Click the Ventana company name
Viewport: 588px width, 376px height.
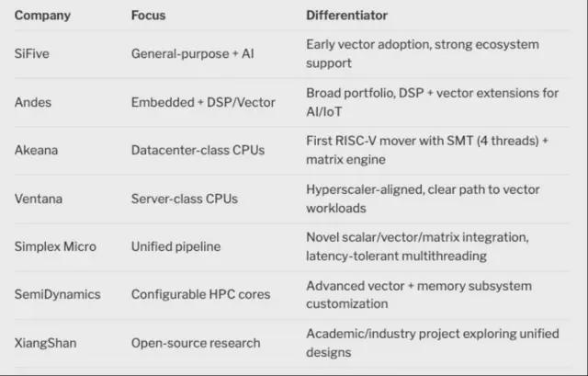[39, 199]
